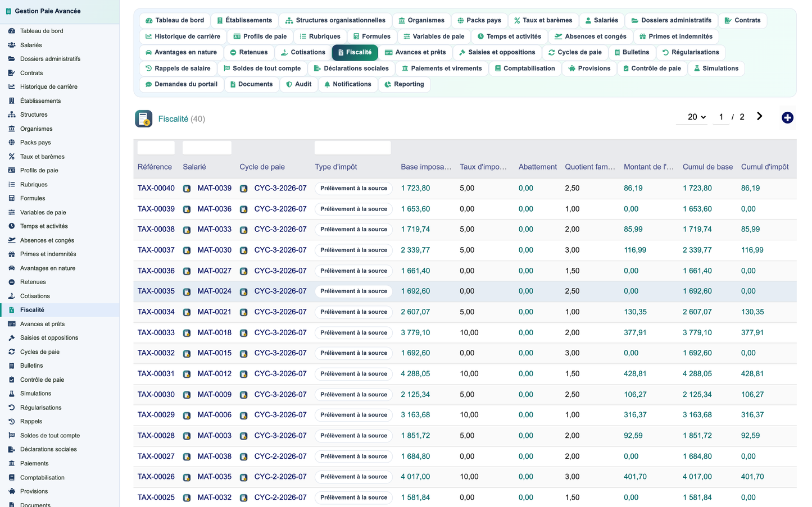Screen dimensions: 812x507
Task: Click Dossiers administratifs folder icon in sidebar
Action: point(12,59)
